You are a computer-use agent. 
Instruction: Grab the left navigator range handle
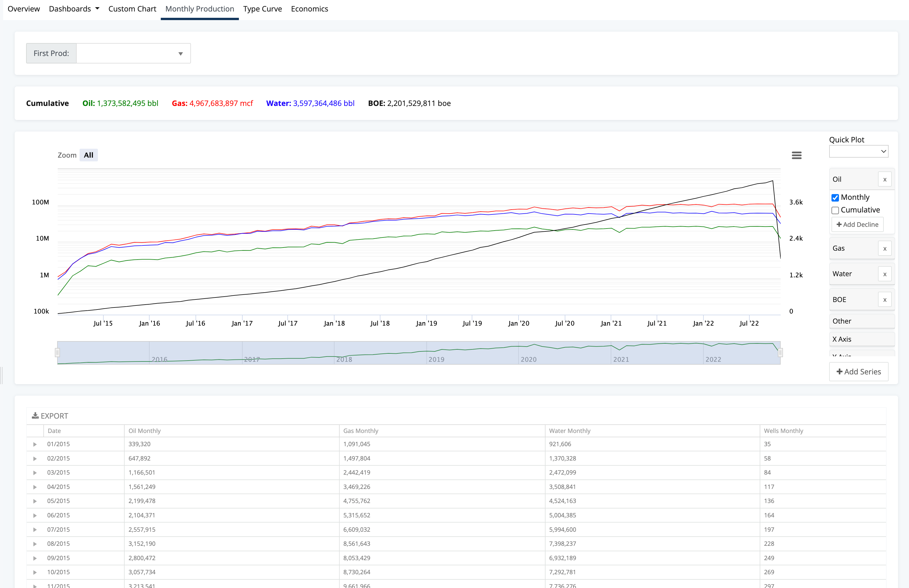pyautogui.click(x=57, y=353)
